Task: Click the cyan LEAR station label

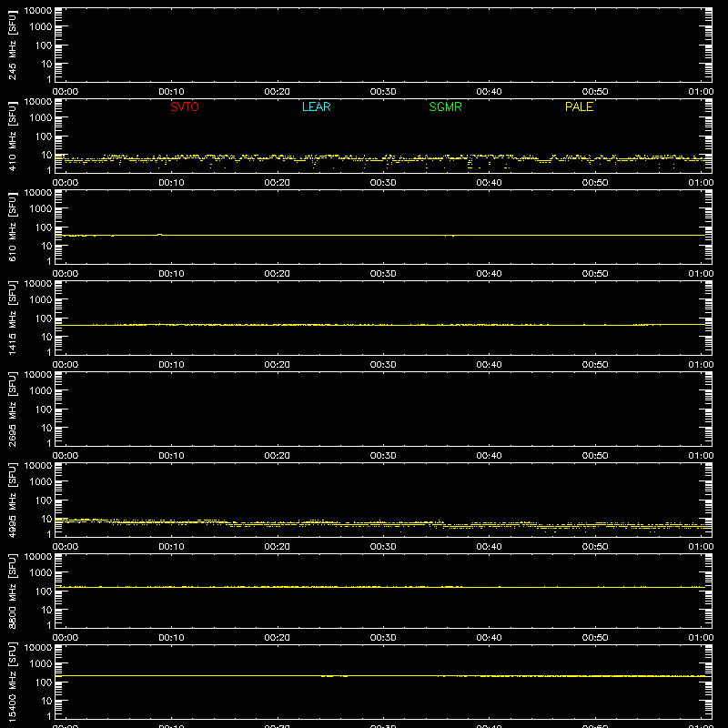Action: click(x=316, y=106)
